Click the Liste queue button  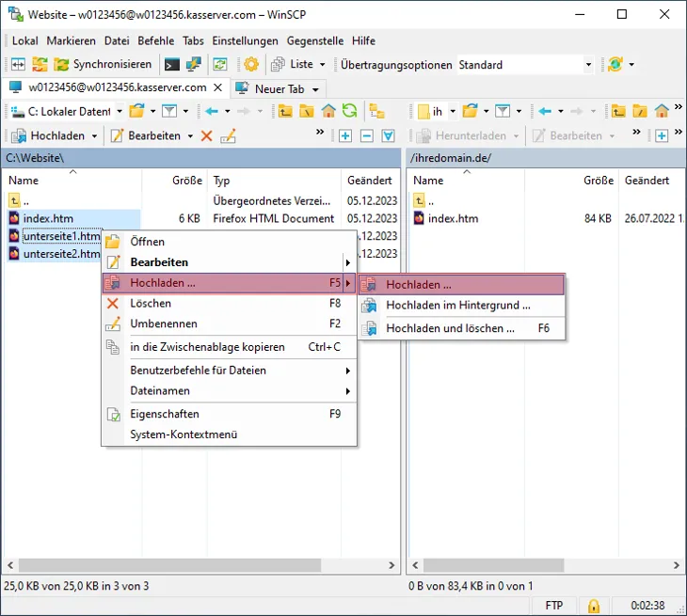pos(293,64)
